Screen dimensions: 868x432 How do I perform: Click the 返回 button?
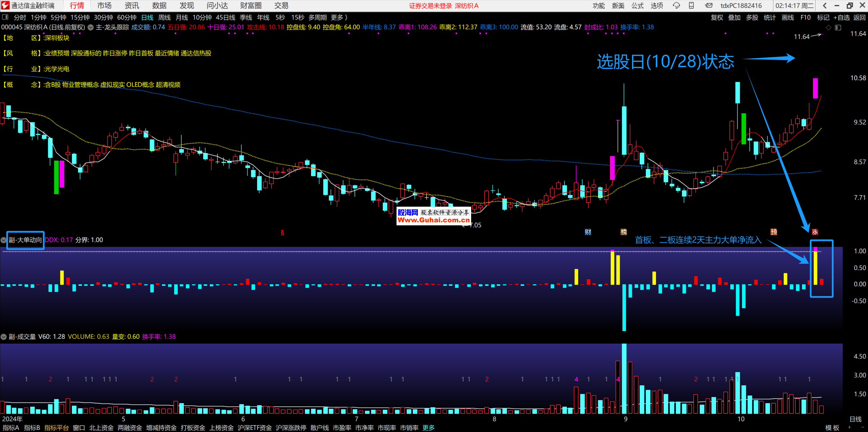(x=859, y=17)
